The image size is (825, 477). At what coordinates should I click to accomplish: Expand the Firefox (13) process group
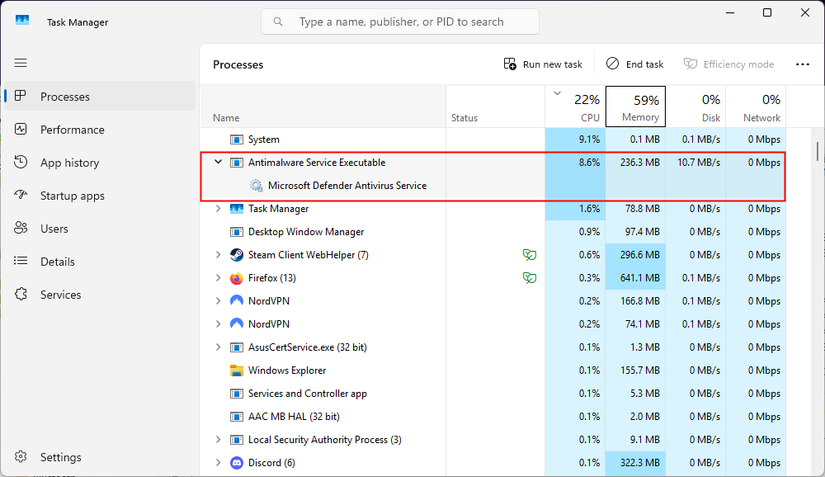[218, 278]
